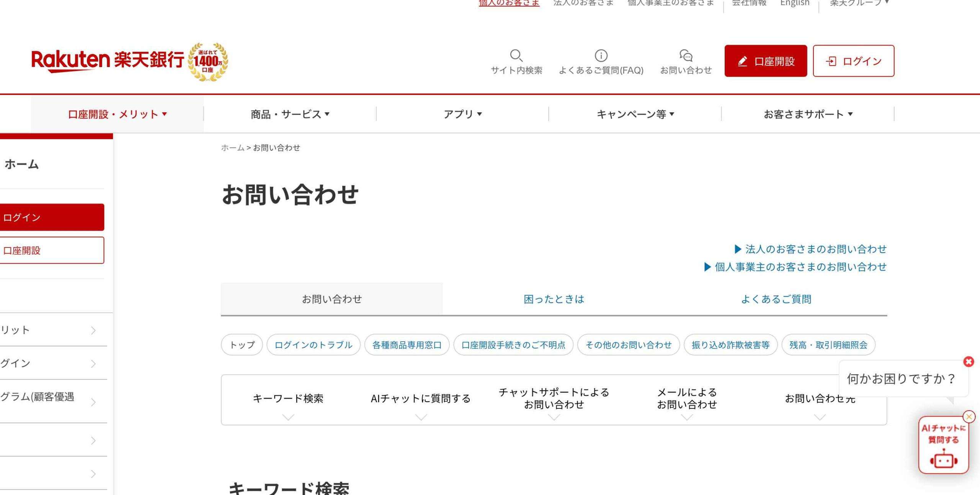Select 個人事業主のお客さま top link
Screen dimensions: 980x495
[671, 3]
